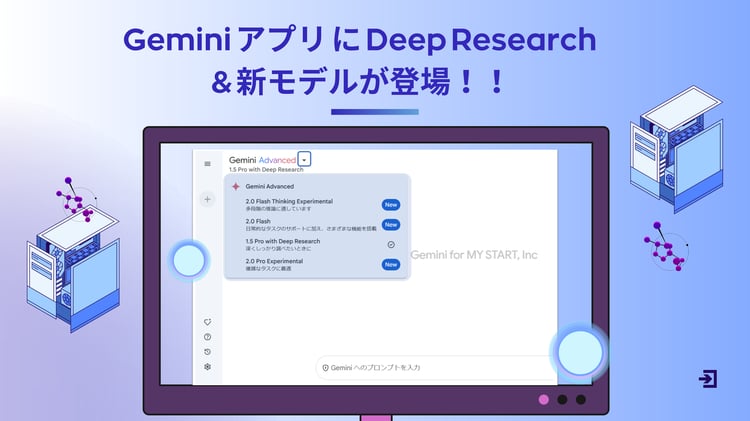This screenshot has height=421, width=750.
Task: Click the location pin icon in prompt box
Action: point(325,368)
